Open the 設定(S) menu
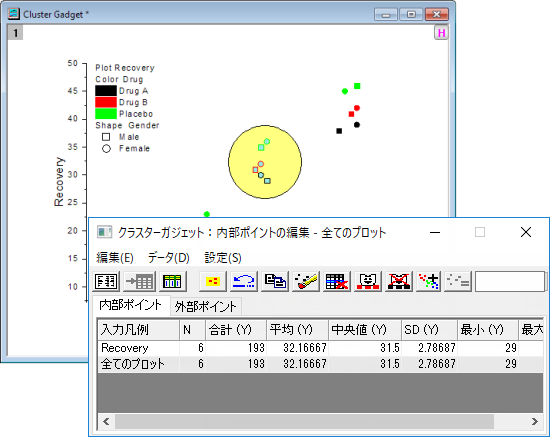 223,258
